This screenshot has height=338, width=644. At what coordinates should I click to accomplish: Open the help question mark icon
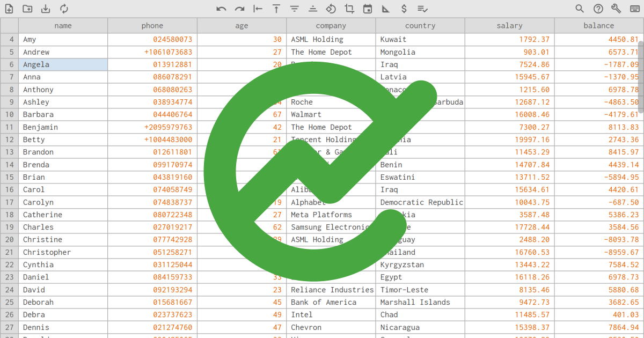point(598,9)
